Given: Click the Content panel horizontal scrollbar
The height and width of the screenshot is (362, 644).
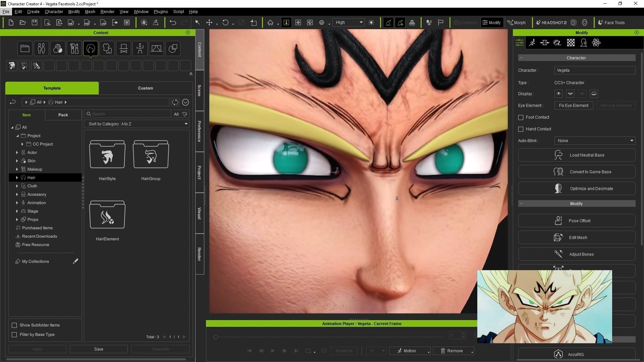Looking at the screenshot, I should click(96, 359).
